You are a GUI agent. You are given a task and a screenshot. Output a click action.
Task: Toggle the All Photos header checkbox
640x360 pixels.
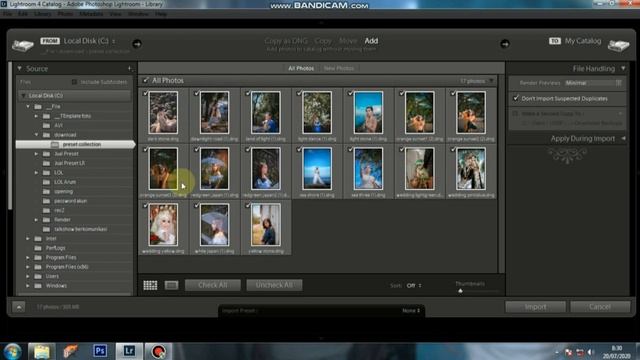click(146, 80)
